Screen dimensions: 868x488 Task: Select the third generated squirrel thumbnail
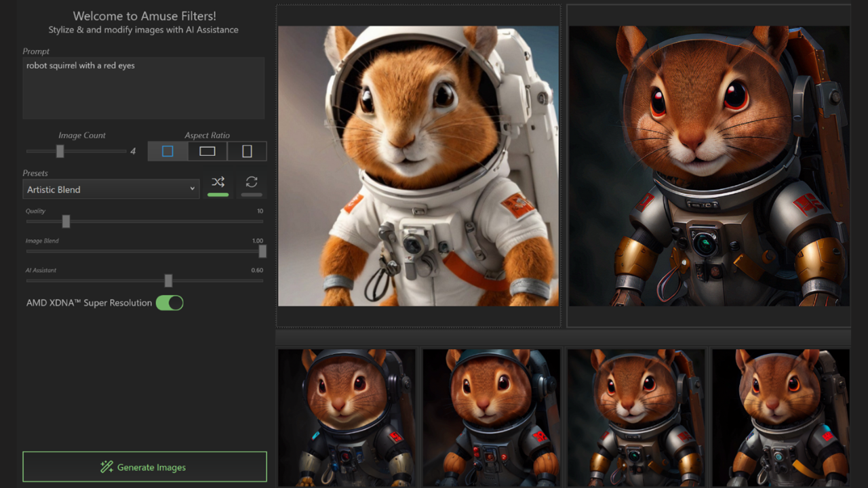(636, 417)
